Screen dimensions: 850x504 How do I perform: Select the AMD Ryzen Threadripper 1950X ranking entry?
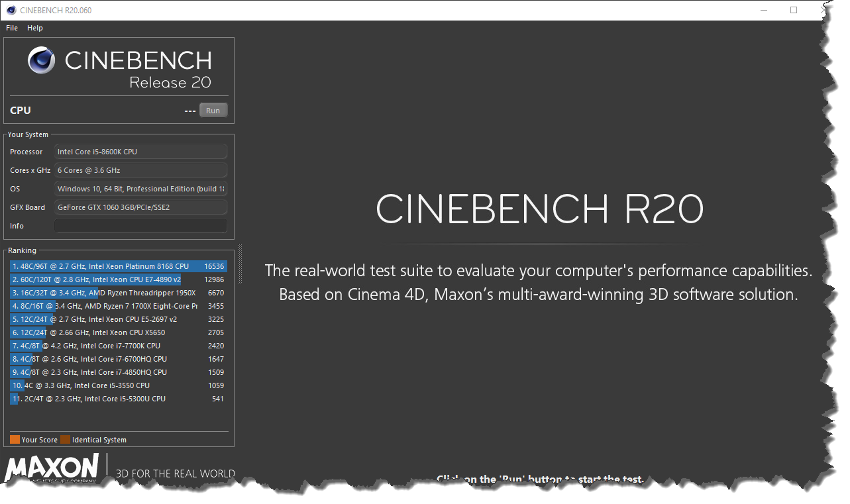coord(113,292)
